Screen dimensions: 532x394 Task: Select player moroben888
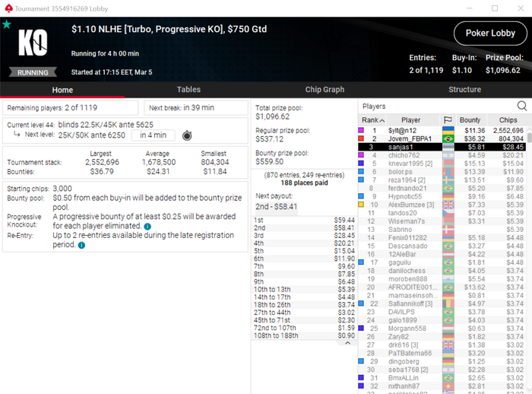coord(442,279)
